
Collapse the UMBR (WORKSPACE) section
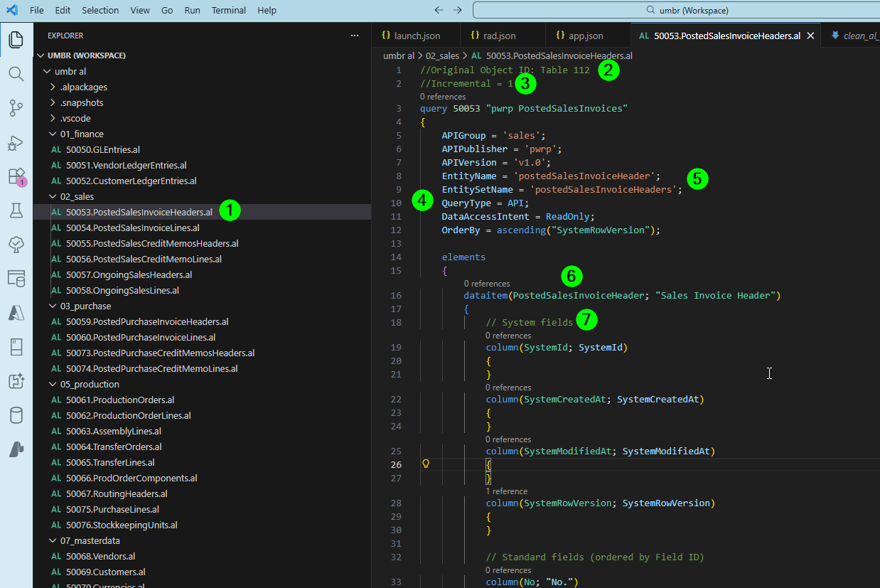[x=202, y=55]
